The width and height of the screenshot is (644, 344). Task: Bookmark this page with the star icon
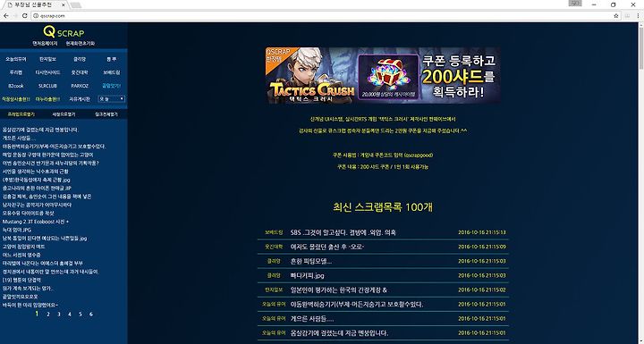tap(616, 15)
